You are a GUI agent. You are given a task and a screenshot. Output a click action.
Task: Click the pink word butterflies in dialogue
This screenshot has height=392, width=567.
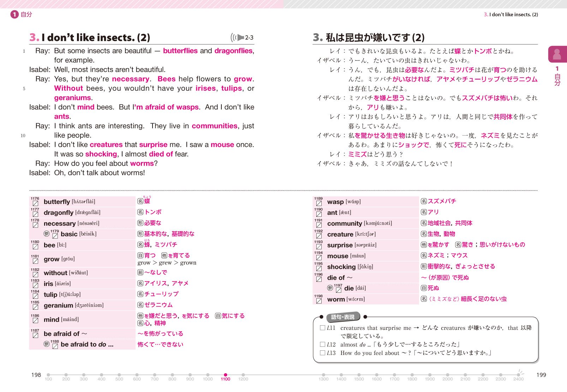[180, 51]
